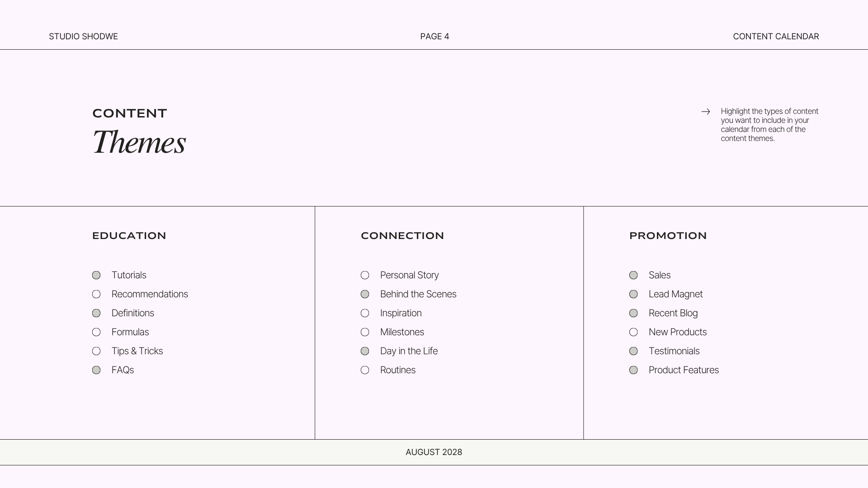The height and width of the screenshot is (488, 868).
Task: Select the CONTENT CALENDAR header label
Action: coord(776,37)
